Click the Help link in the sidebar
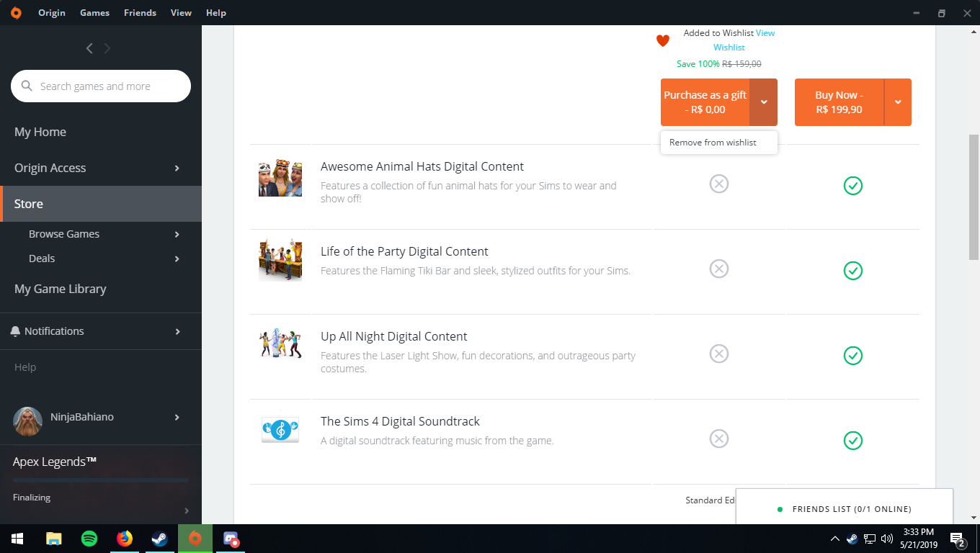 25,367
